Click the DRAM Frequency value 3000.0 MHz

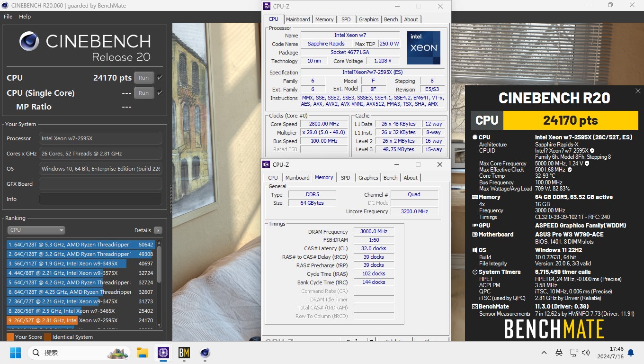point(374,231)
